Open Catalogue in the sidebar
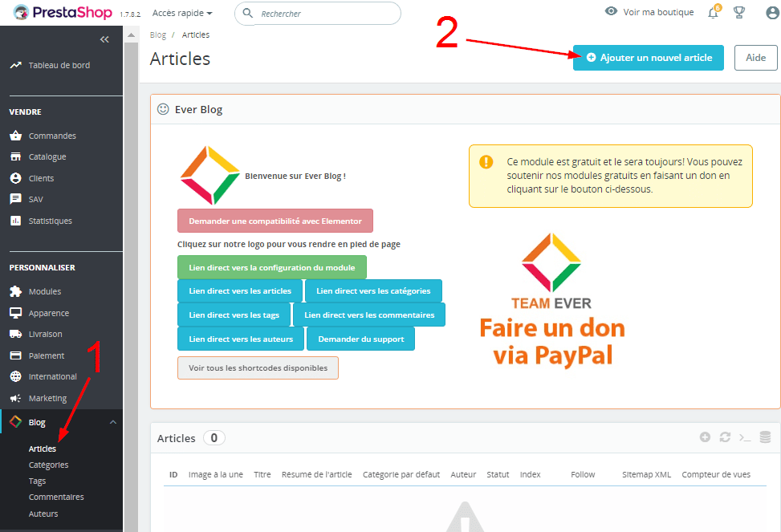781x532 pixels. [x=47, y=156]
